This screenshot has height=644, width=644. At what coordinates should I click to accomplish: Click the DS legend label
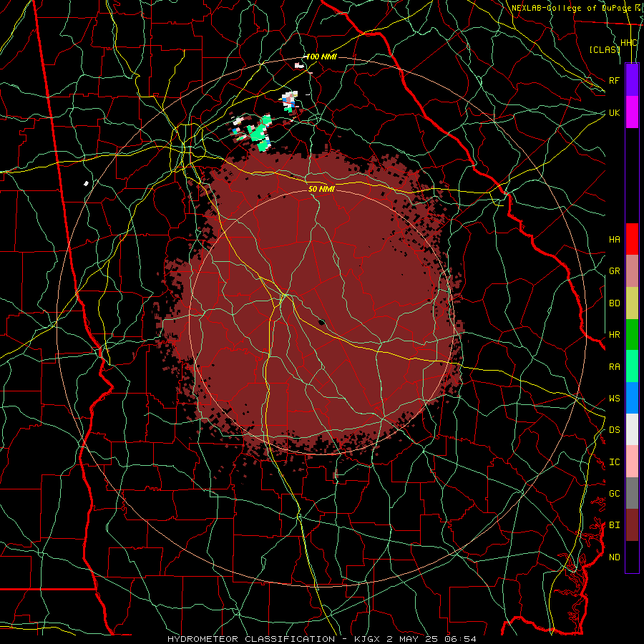click(x=615, y=429)
